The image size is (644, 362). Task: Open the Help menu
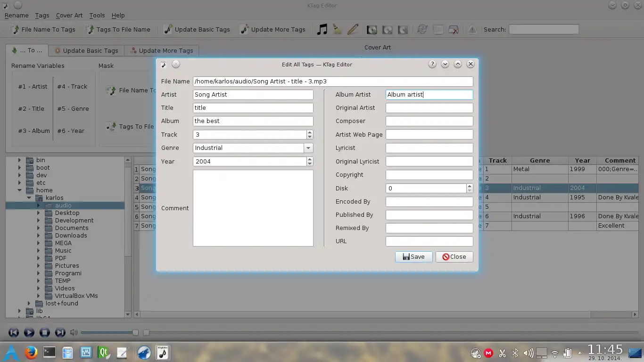[118, 15]
